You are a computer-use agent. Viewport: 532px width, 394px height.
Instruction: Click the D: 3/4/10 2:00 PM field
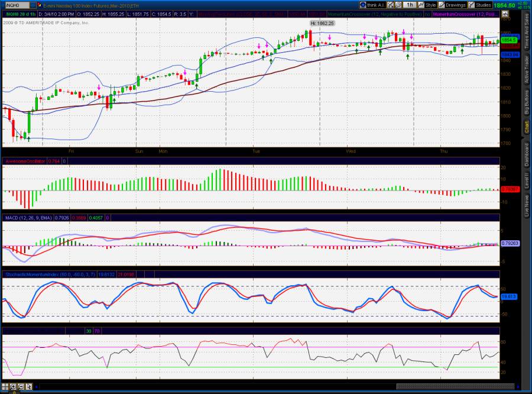click(x=56, y=14)
